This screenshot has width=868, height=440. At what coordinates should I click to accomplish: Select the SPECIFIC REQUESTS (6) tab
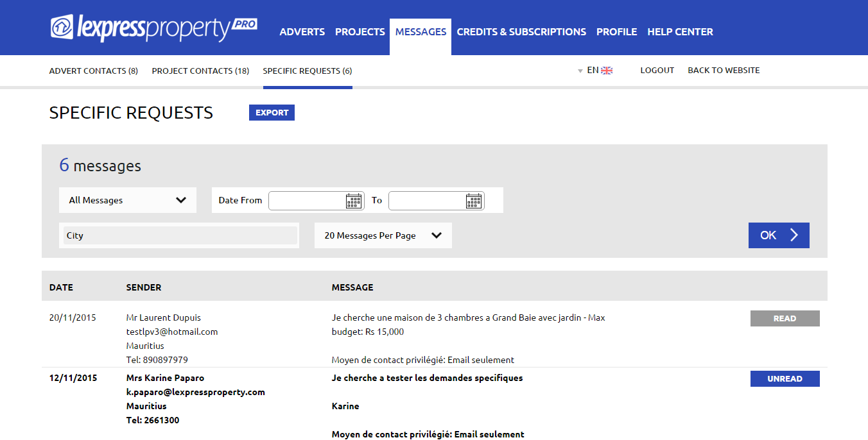click(x=308, y=71)
